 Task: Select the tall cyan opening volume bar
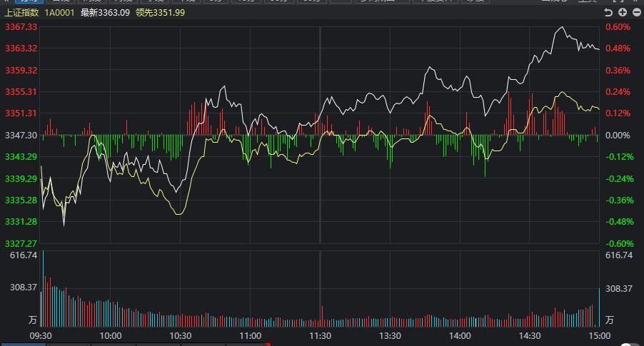43,288
